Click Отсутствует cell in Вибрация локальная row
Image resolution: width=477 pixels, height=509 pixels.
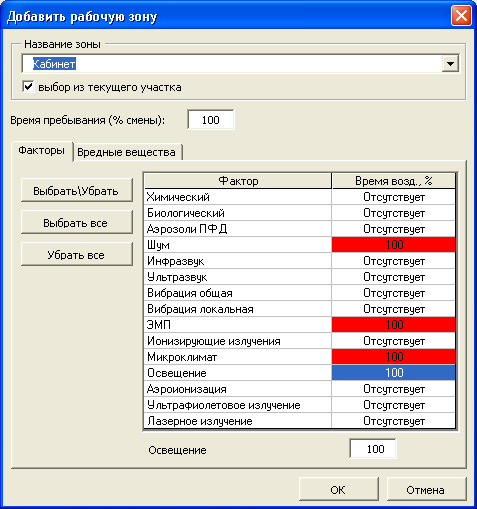[x=394, y=309]
